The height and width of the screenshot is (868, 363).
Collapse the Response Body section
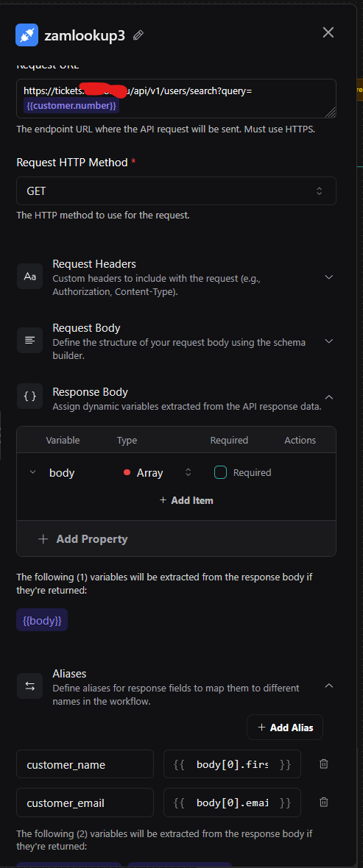[x=328, y=397]
